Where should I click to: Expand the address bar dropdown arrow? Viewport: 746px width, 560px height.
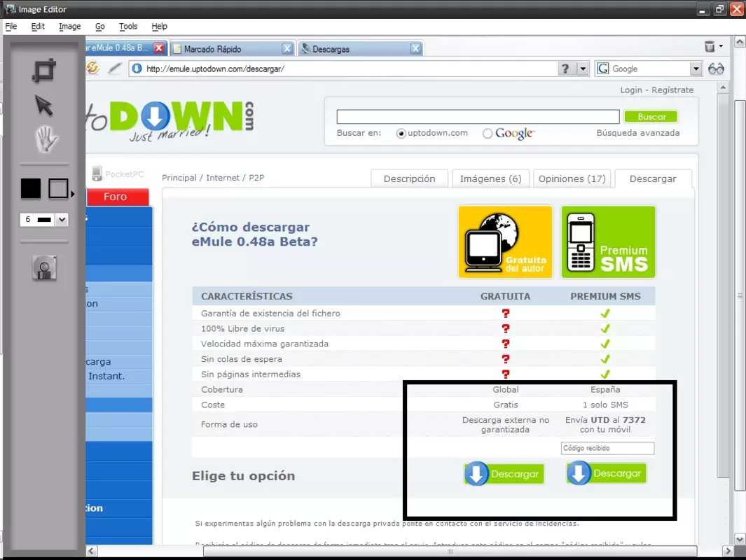(x=583, y=69)
